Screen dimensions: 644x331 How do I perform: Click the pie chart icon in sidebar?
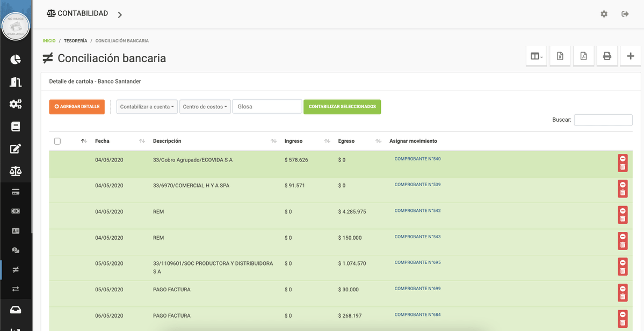(x=16, y=59)
